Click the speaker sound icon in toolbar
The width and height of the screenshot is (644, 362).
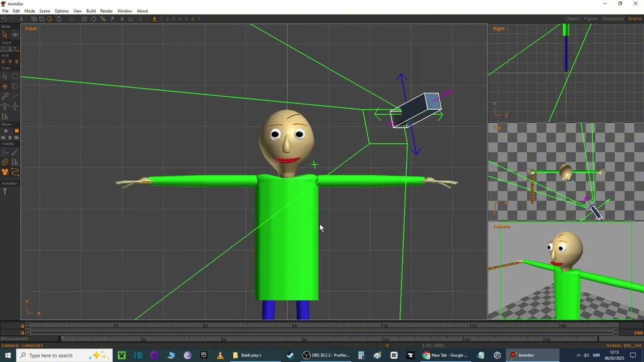coord(71,19)
